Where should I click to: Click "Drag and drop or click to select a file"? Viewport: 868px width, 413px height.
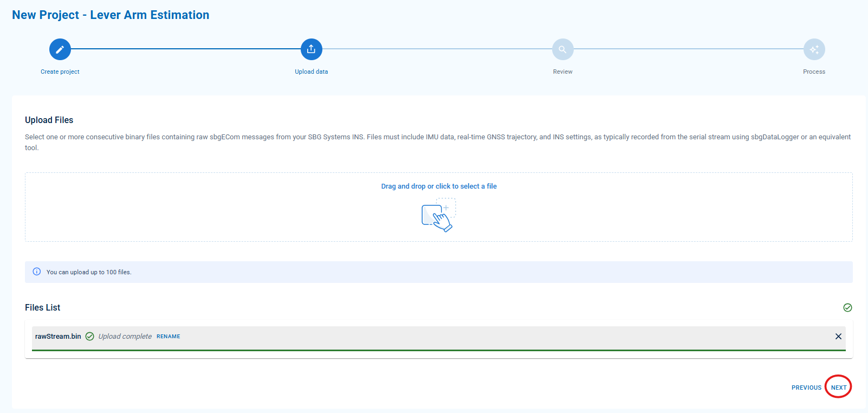pos(439,186)
